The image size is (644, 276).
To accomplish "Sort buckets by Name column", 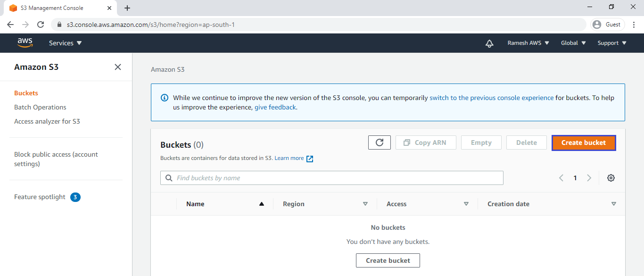I will pyautogui.click(x=225, y=204).
